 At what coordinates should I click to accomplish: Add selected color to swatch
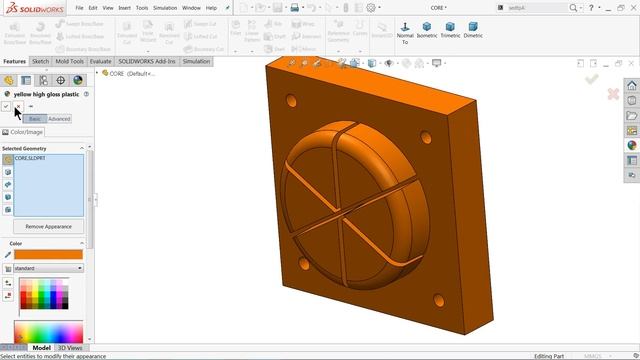coord(7,283)
